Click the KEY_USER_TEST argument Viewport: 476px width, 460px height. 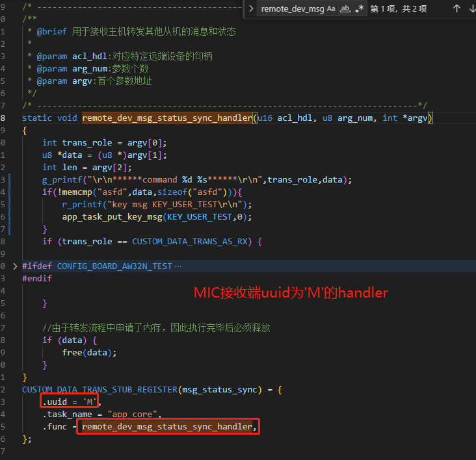[x=200, y=217]
